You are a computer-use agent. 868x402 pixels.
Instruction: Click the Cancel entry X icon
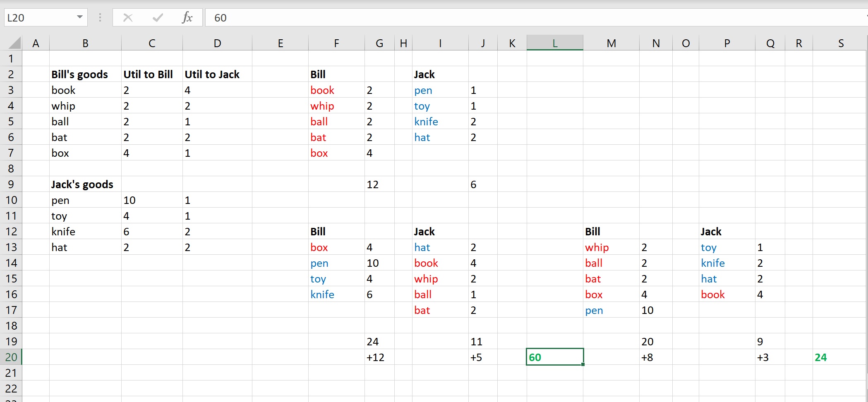click(128, 18)
